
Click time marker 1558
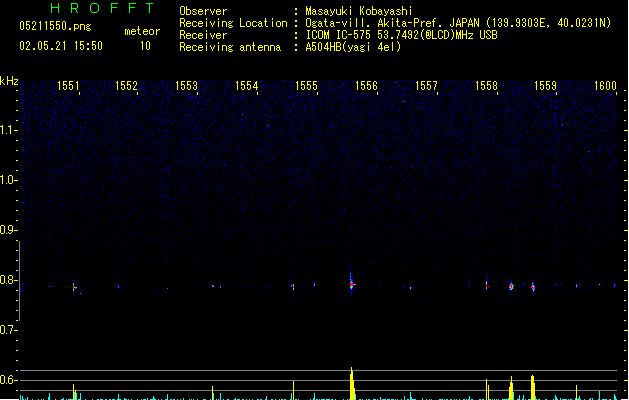point(486,86)
